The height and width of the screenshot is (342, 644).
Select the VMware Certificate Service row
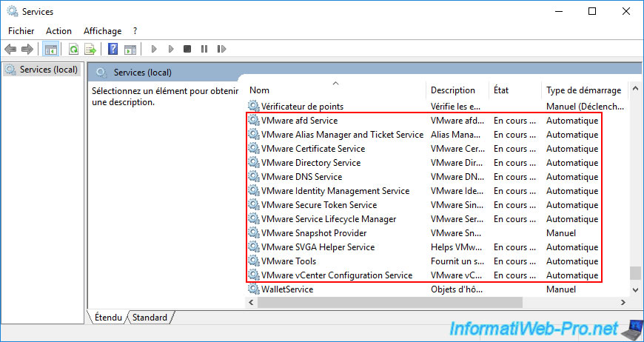(x=437, y=149)
